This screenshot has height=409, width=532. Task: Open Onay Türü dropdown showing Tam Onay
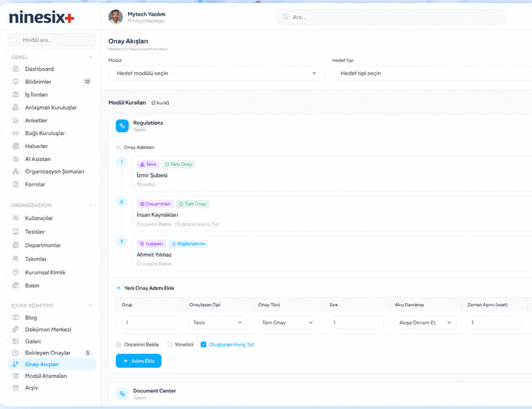(288, 323)
